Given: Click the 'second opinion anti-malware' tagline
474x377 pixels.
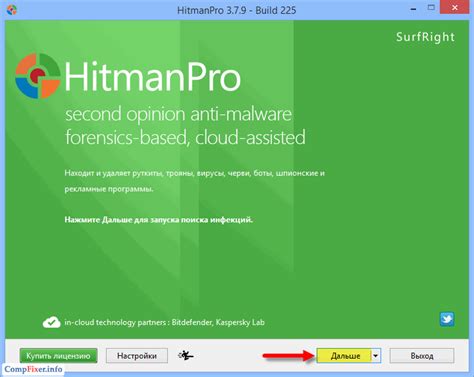Looking at the screenshot, I should click(178, 114).
